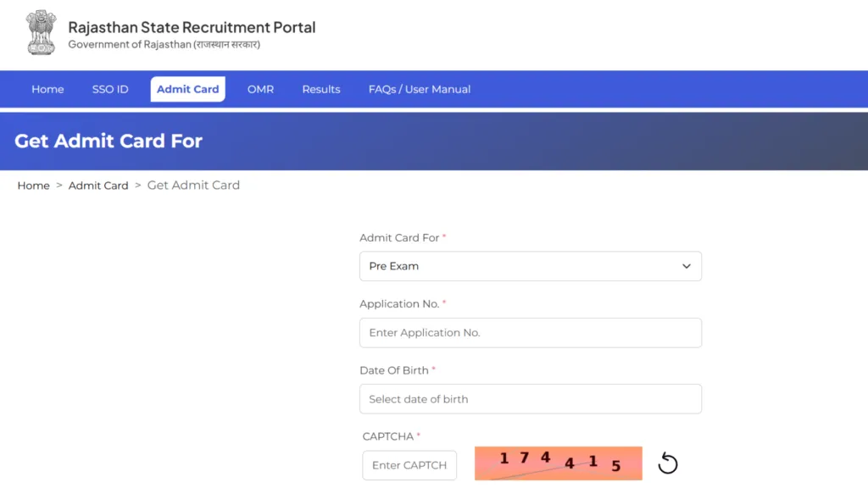Click the Government of Rajasthan emblem logo

[41, 33]
